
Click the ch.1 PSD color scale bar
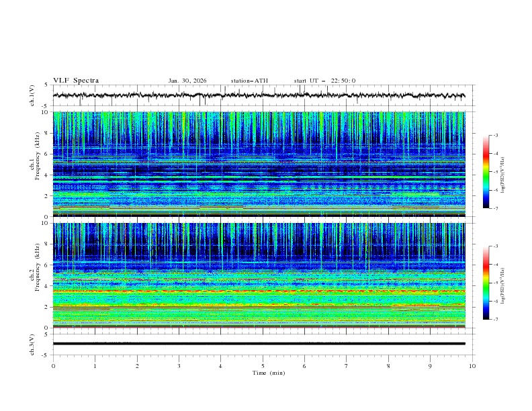pyautogui.click(x=486, y=172)
